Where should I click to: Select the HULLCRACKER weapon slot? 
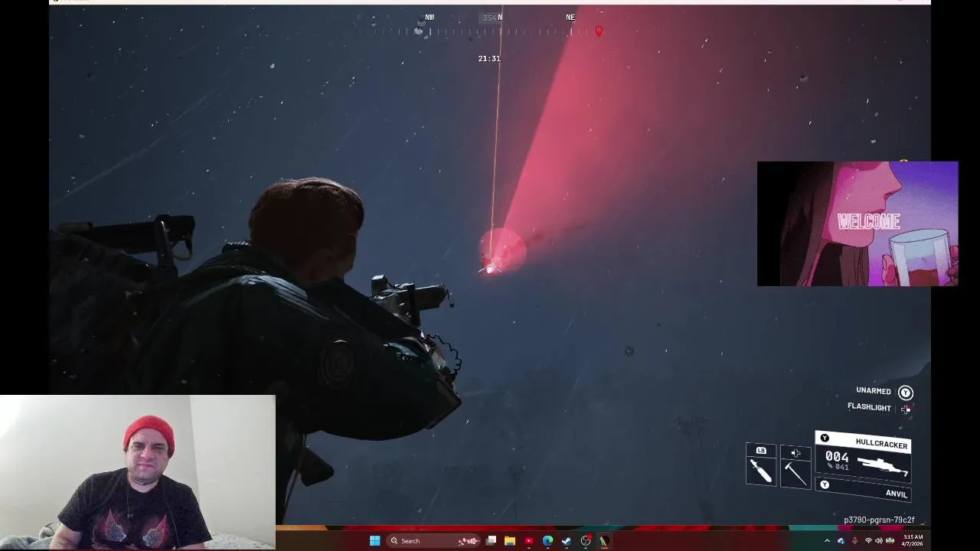click(x=863, y=457)
